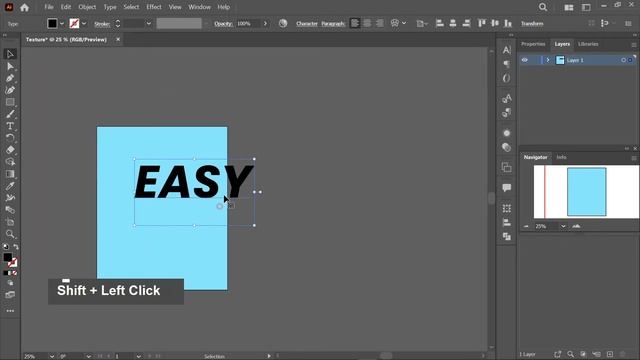Select the Shape Builder tool
This screenshot has height=360, width=640.
[10, 162]
